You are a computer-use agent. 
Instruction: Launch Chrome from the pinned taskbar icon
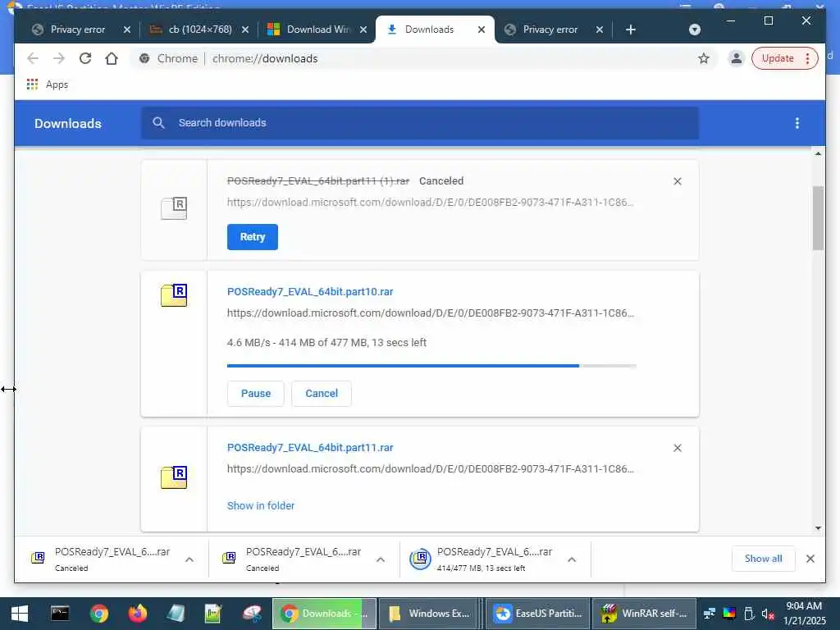pyautogui.click(x=99, y=614)
